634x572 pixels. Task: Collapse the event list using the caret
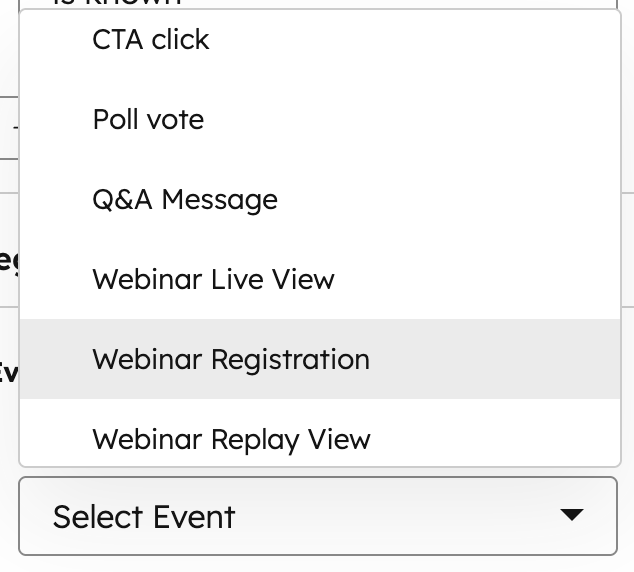pos(571,515)
